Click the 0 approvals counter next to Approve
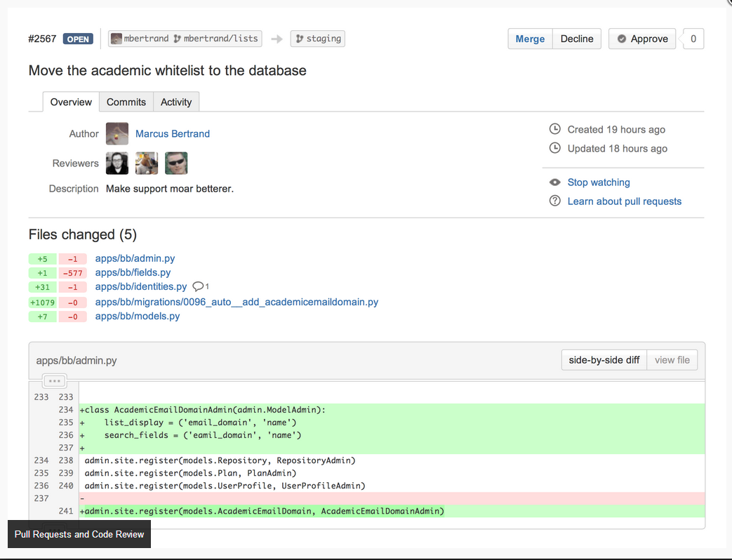Image resolution: width=732 pixels, height=560 pixels. pyautogui.click(x=692, y=39)
